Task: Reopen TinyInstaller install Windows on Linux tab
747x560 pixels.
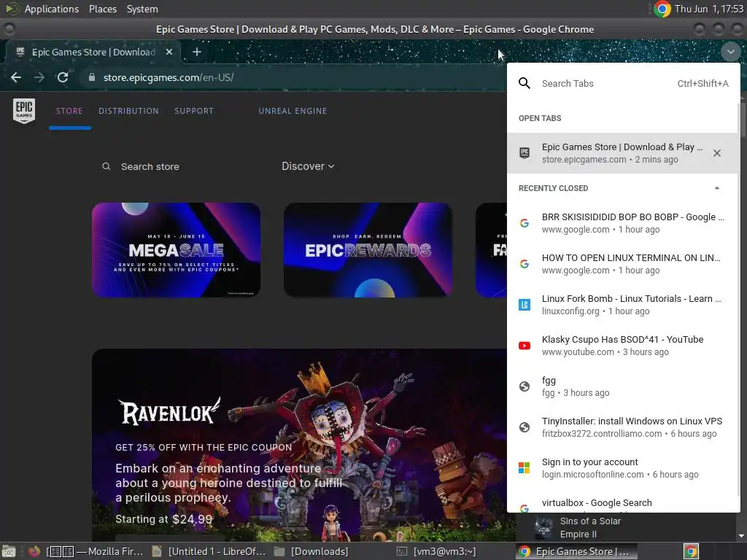Action: (x=623, y=427)
